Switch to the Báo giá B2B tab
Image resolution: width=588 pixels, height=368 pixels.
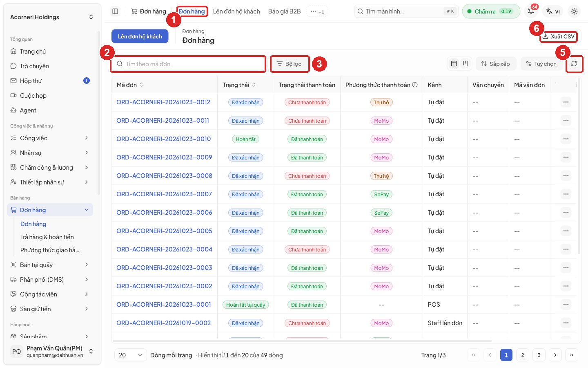pos(285,11)
